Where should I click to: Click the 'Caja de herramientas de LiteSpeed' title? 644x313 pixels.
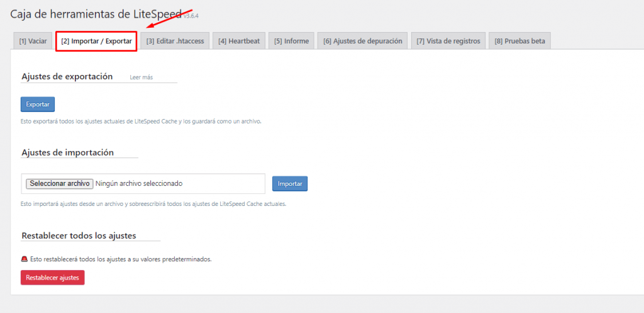pyautogui.click(x=96, y=14)
